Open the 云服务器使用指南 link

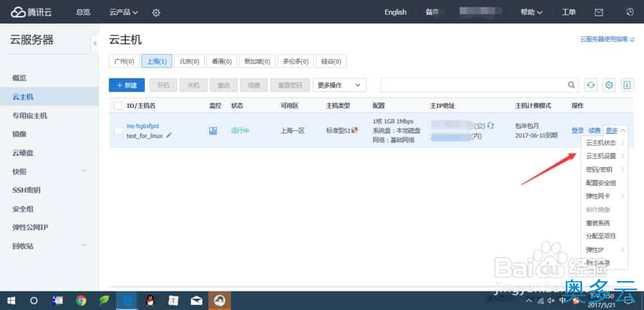(x=604, y=40)
